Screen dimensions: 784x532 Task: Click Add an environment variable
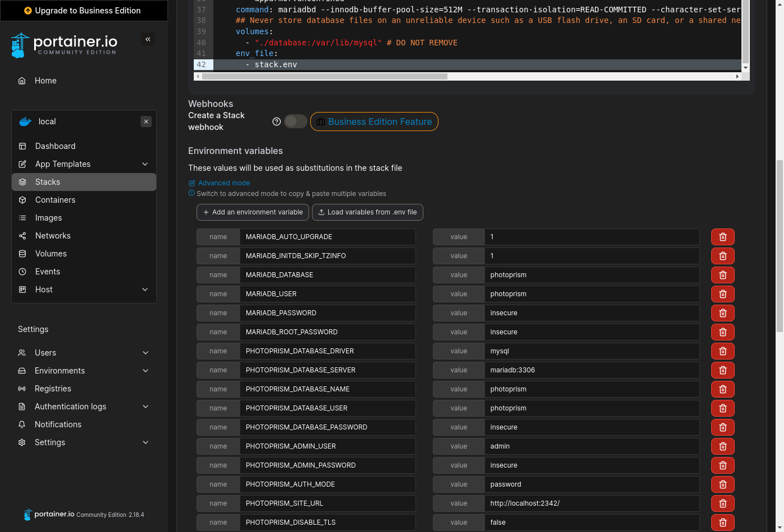coord(253,212)
